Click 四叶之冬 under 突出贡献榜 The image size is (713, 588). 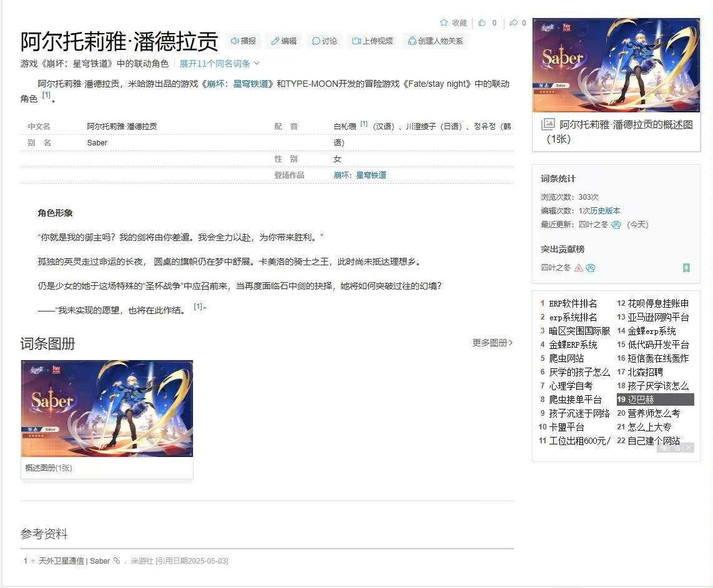click(556, 267)
